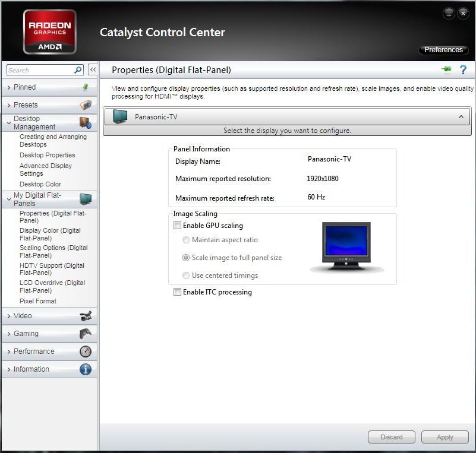Select Use centered timings option
The height and width of the screenshot is (453, 476).
click(186, 275)
